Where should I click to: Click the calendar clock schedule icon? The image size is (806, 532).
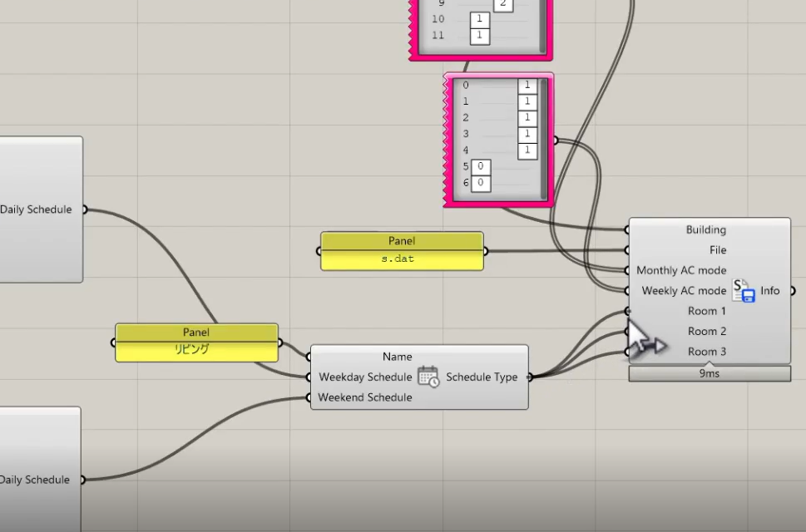pos(428,377)
